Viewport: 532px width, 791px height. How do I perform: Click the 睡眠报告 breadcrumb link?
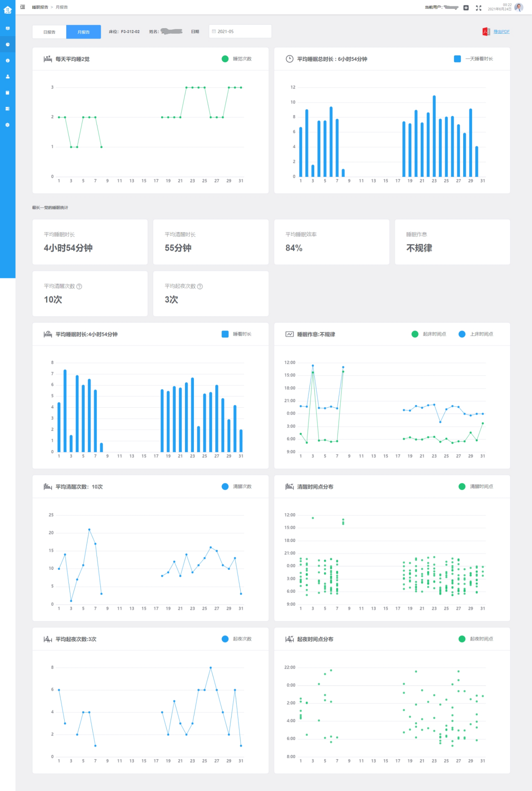(x=40, y=7)
